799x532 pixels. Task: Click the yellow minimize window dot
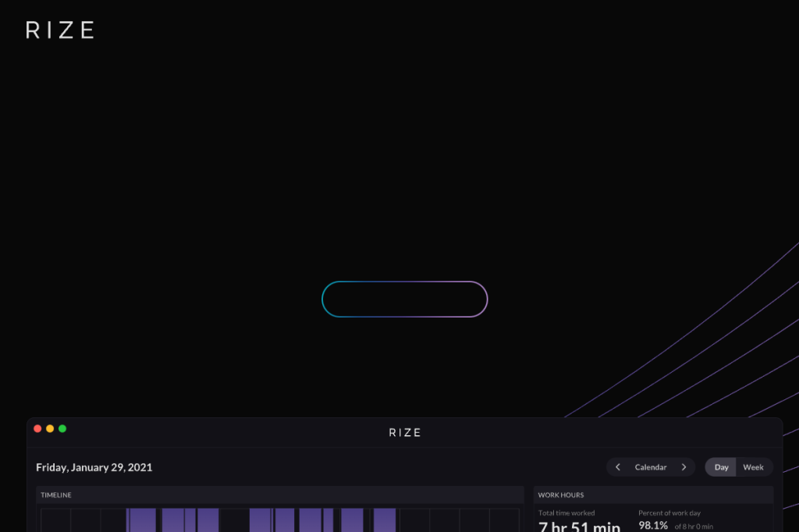point(50,428)
